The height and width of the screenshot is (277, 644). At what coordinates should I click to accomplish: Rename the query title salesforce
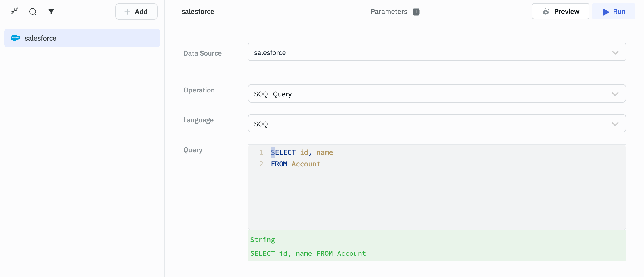[198, 12]
